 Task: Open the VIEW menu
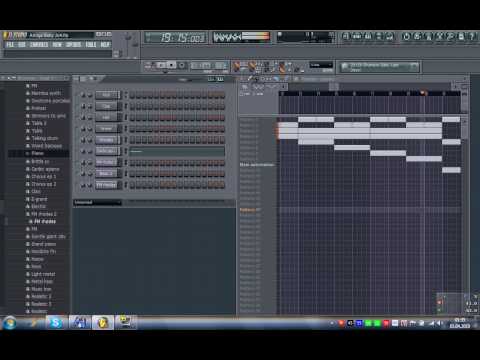(x=57, y=45)
